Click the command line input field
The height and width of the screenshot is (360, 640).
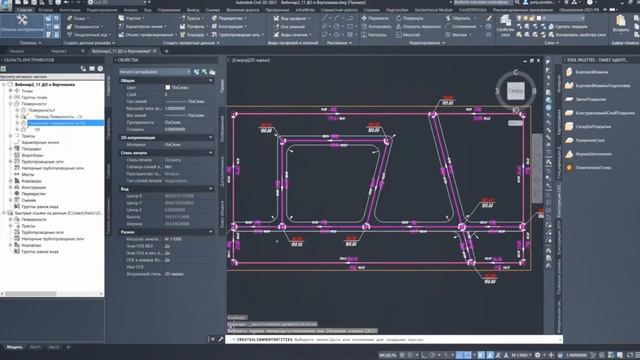point(394,340)
